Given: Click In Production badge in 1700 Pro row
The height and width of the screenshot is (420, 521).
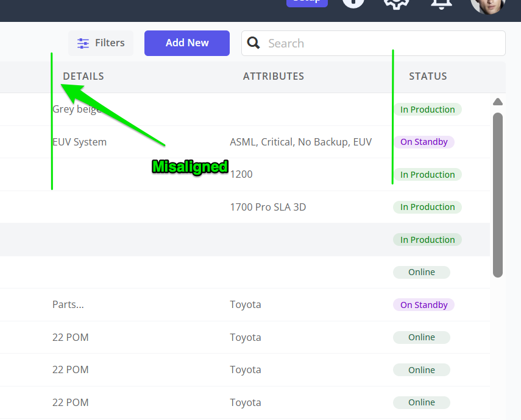Looking at the screenshot, I should [x=428, y=207].
